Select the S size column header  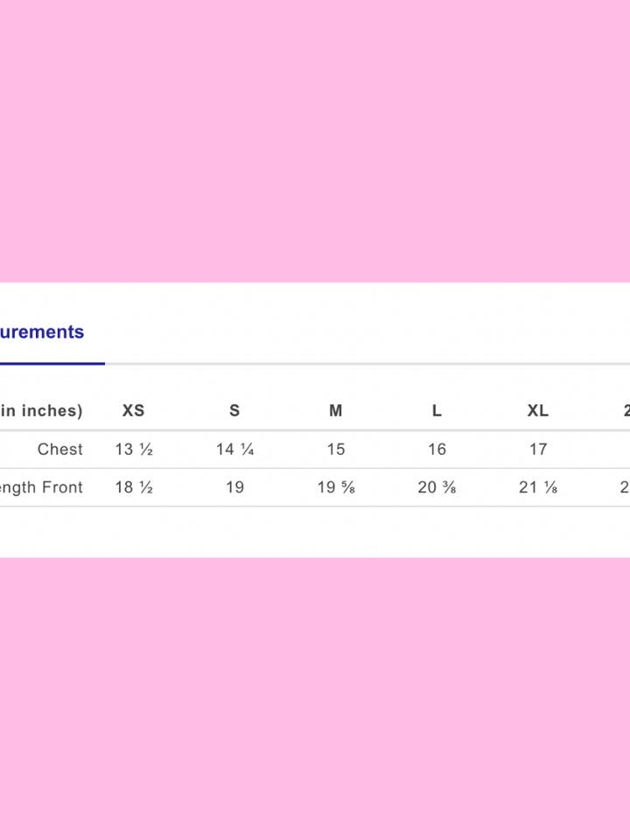tap(234, 410)
